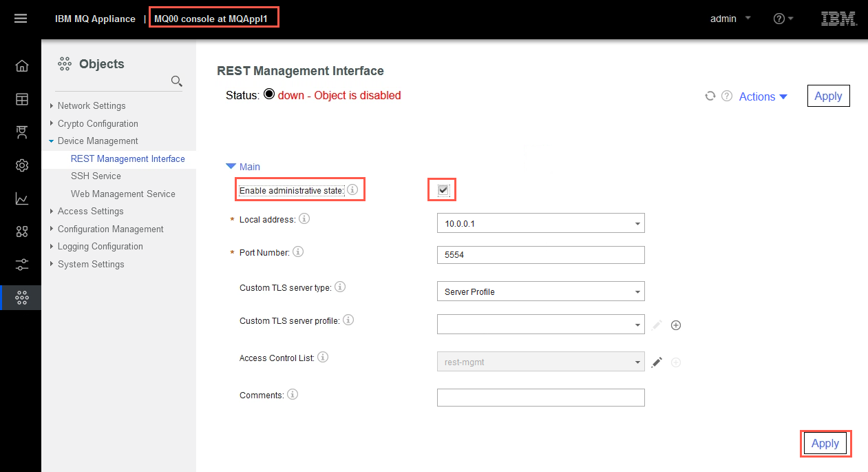Open the table view sidebar icon

click(x=22, y=99)
